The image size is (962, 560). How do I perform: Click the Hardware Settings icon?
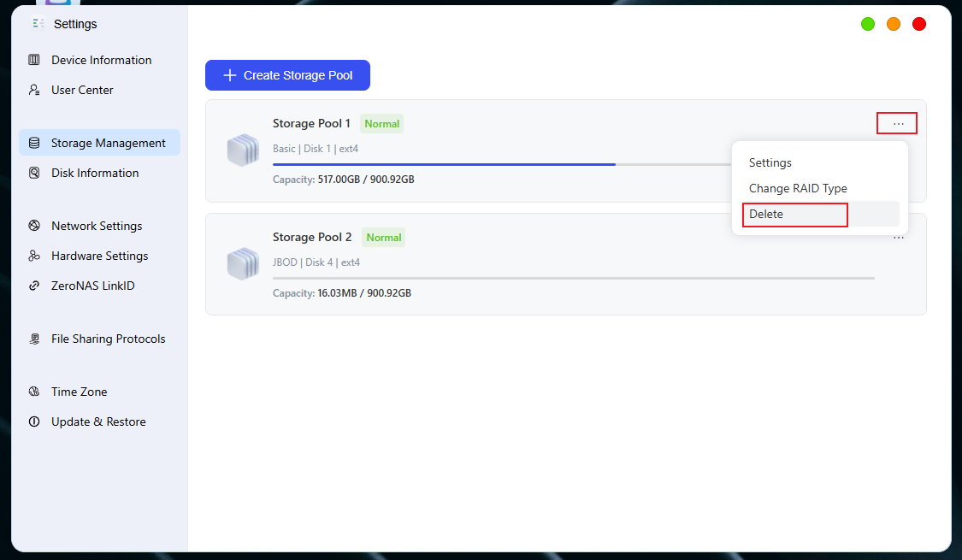click(x=34, y=256)
